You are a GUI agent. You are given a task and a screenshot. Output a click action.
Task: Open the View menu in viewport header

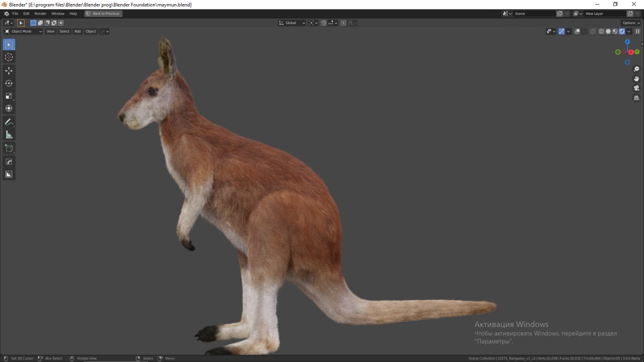[x=50, y=31]
